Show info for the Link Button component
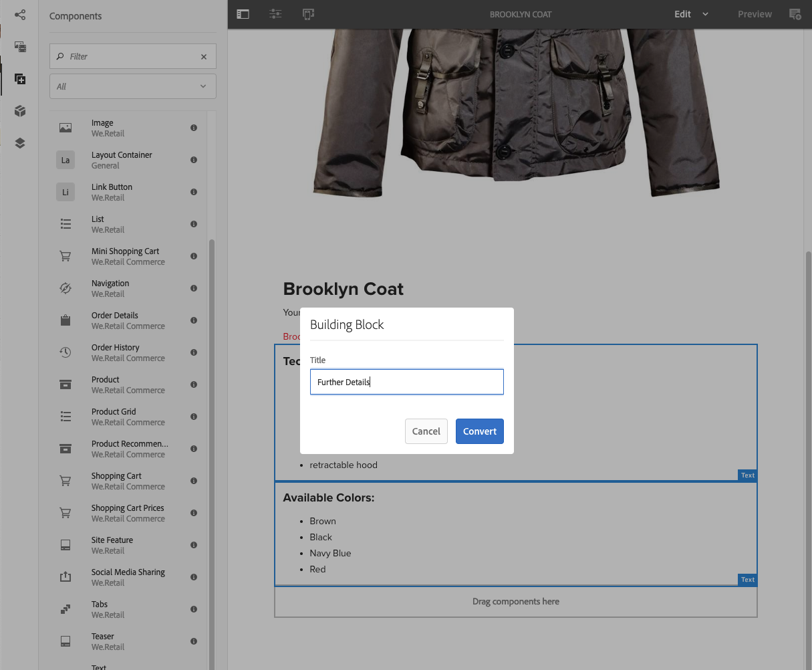Screen dimensions: 812x670 (x=194, y=192)
